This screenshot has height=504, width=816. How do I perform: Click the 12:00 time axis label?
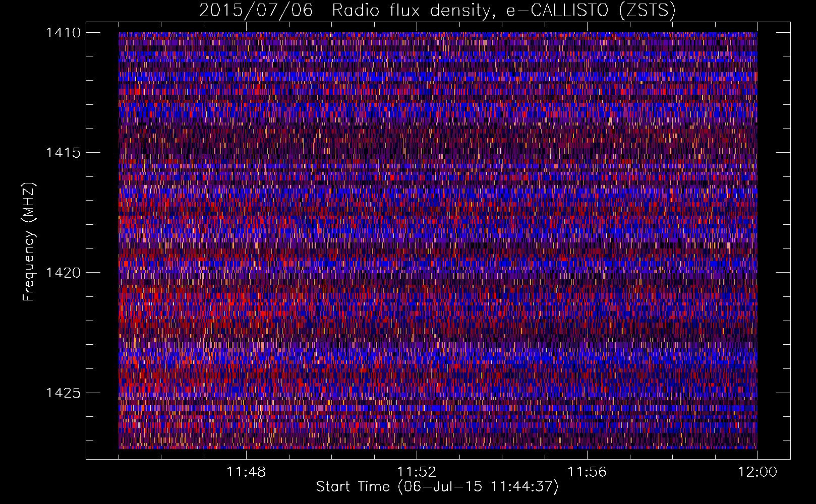tap(757, 472)
